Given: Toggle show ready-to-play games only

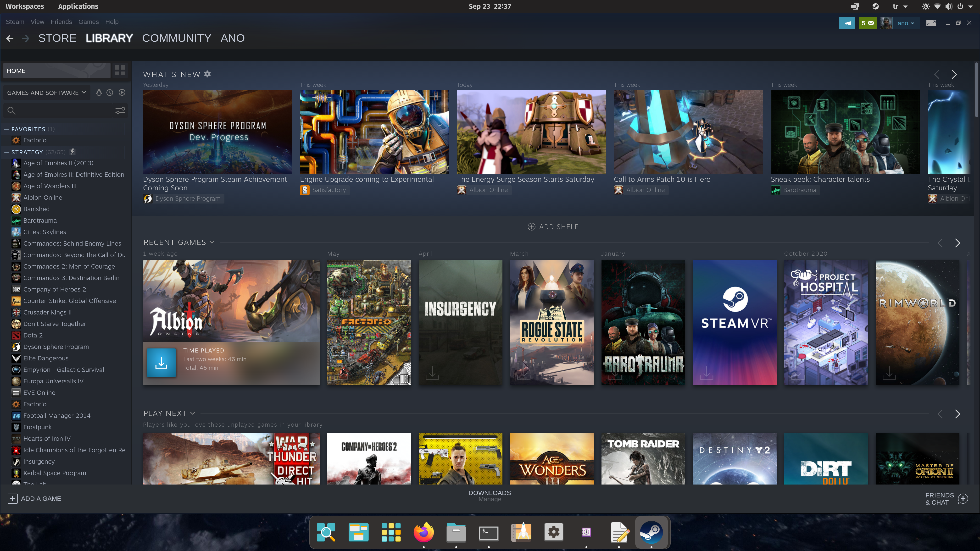Looking at the screenshot, I should [122, 92].
